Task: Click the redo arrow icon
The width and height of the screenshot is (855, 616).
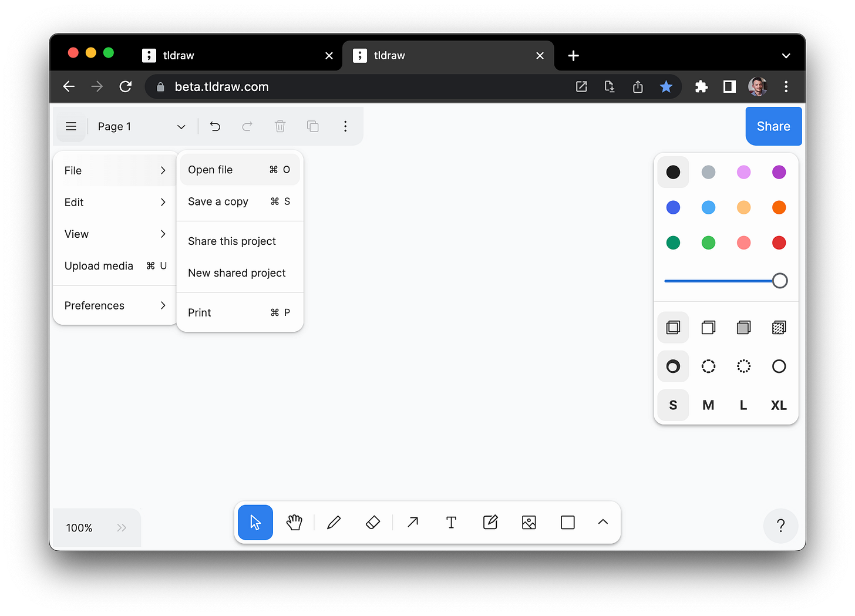Action: point(247,126)
